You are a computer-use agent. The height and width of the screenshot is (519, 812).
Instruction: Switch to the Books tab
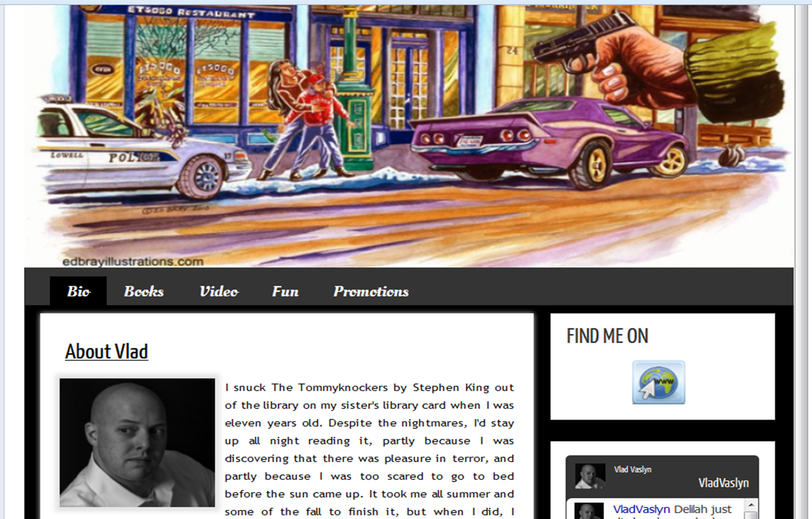click(x=144, y=291)
